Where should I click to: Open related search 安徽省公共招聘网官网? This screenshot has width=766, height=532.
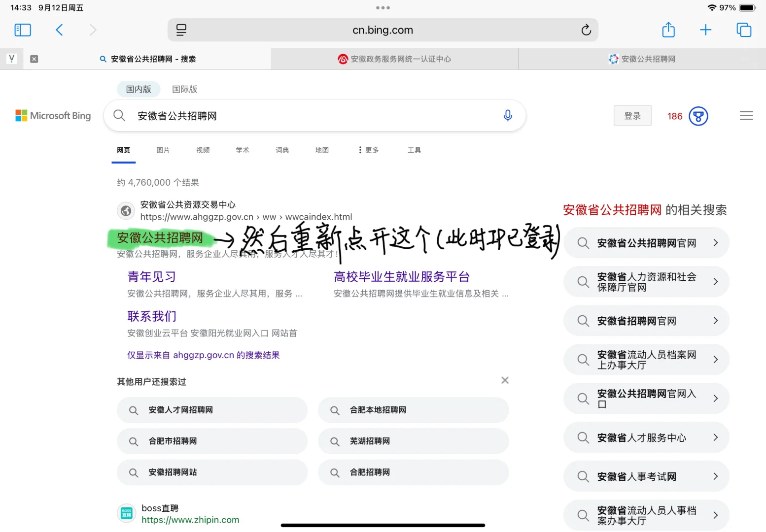[646, 243]
